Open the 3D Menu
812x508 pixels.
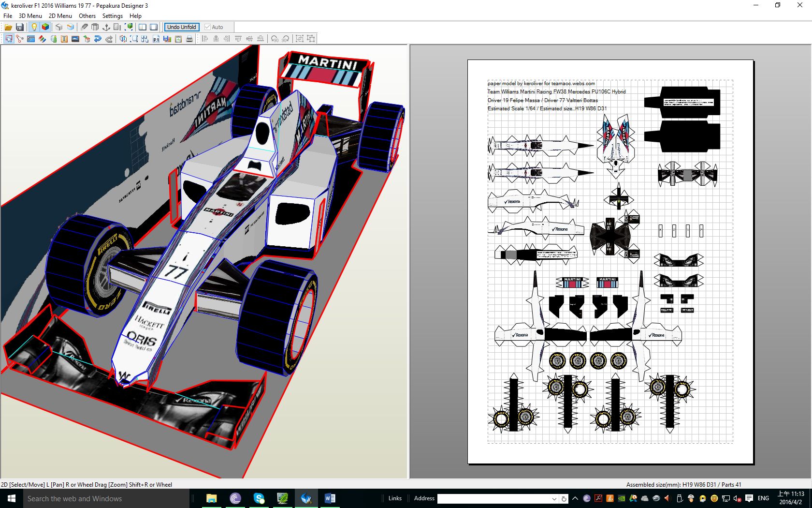(x=30, y=15)
